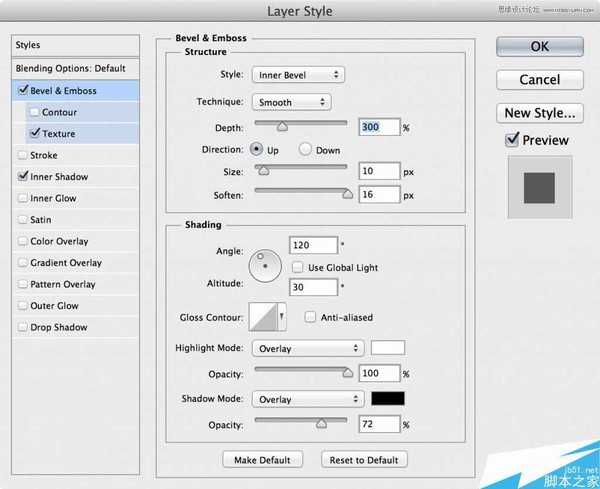
Task: Click the Gloss Contour dropdown arrow
Action: coord(283,317)
